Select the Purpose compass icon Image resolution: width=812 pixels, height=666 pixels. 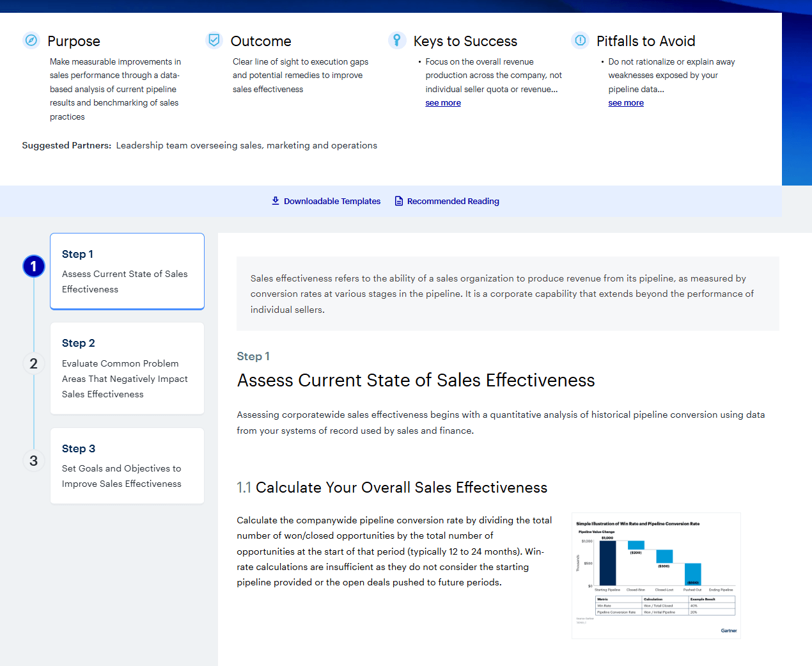31,40
